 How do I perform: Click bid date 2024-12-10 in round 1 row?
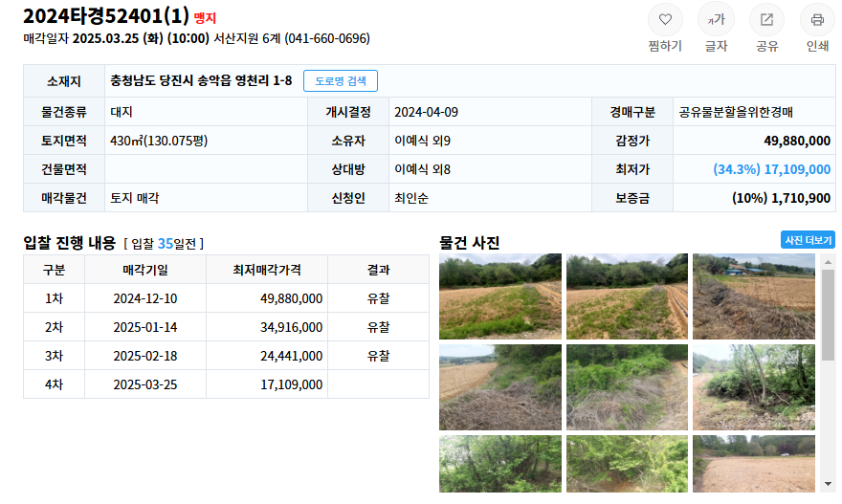tap(145, 298)
